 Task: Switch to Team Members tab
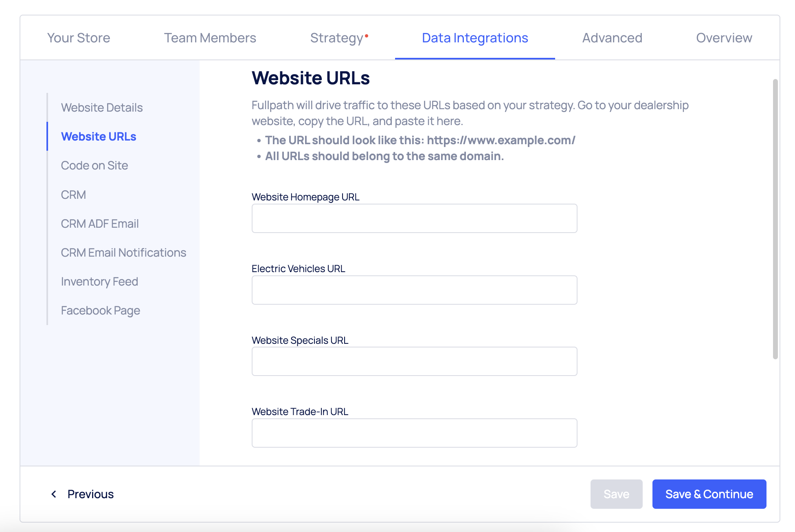click(x=210, y=38)
